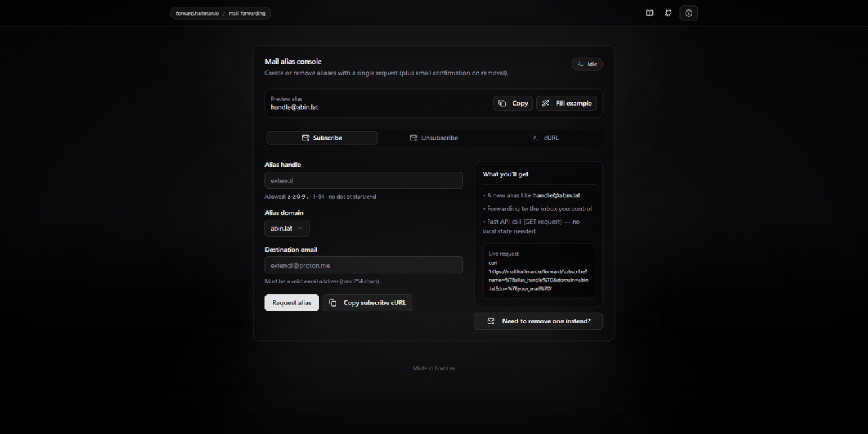Click the Made in Brazil footer text
Screen dimensions: 868x434
click(x=434, y=368)
